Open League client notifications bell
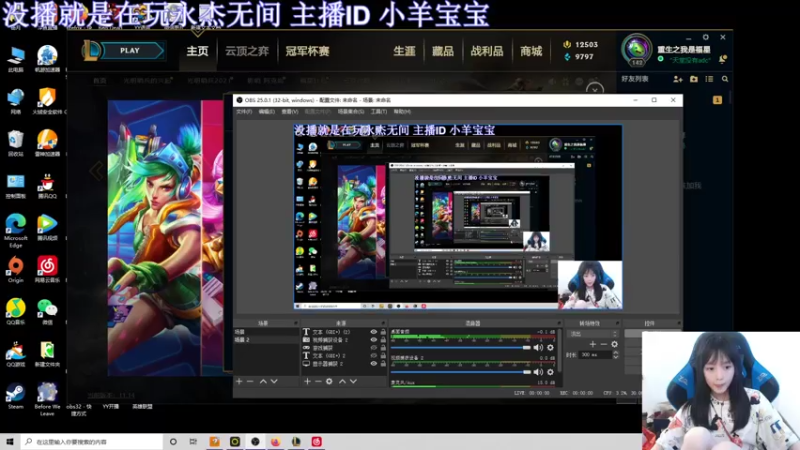This screenshot has height=450, width=800. pyautogui.click(x=722, y=60)
